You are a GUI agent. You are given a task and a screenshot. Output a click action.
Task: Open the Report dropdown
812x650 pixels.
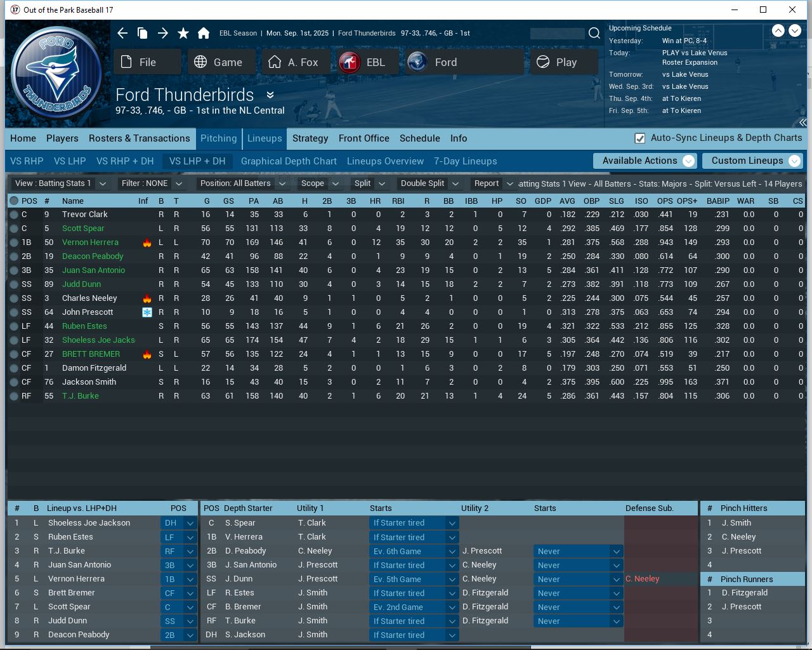[x=493, y=183]
